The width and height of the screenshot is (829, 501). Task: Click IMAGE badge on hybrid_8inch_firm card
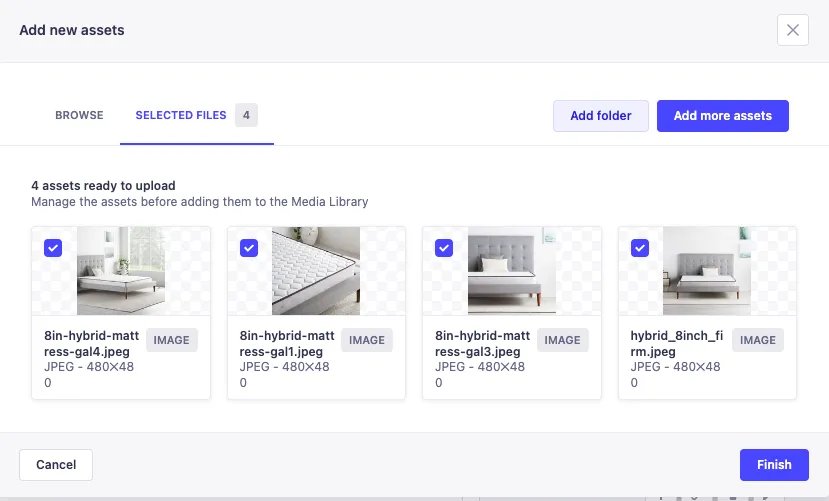pyautogui.click(x=757, y=340)
